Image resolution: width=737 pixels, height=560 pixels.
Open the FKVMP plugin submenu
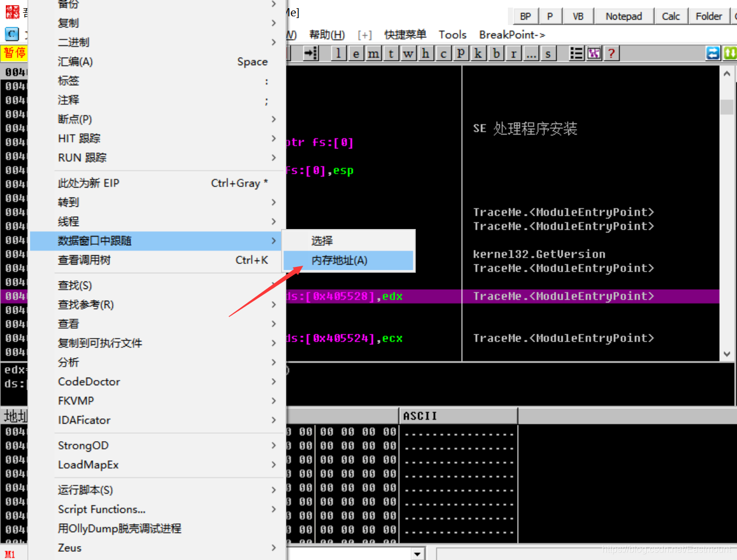tap(157, 401)
